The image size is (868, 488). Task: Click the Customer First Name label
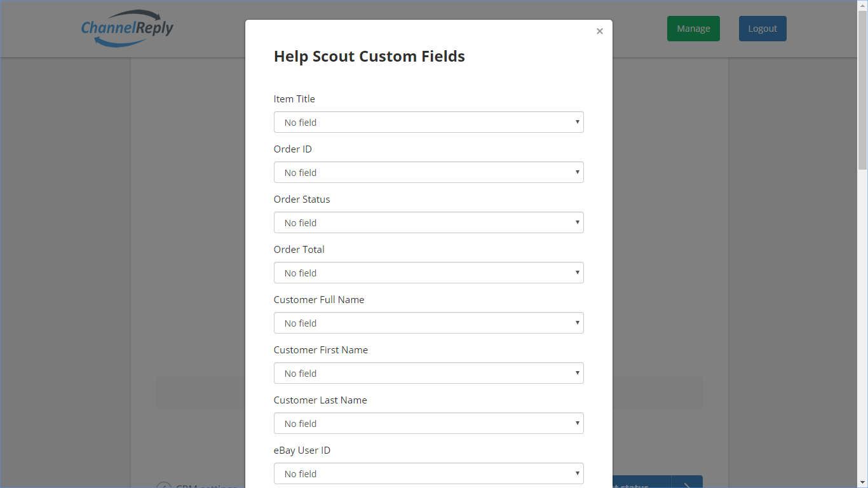(321, 350)
